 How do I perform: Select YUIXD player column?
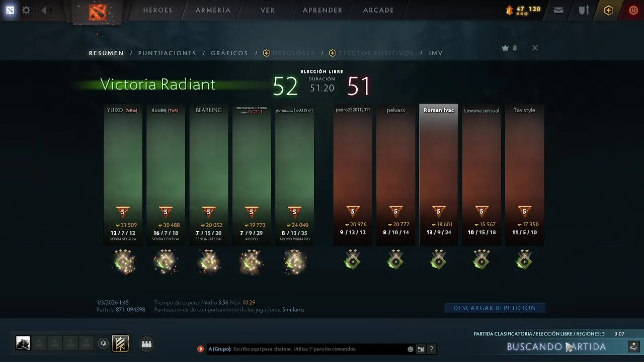(123, 175)
